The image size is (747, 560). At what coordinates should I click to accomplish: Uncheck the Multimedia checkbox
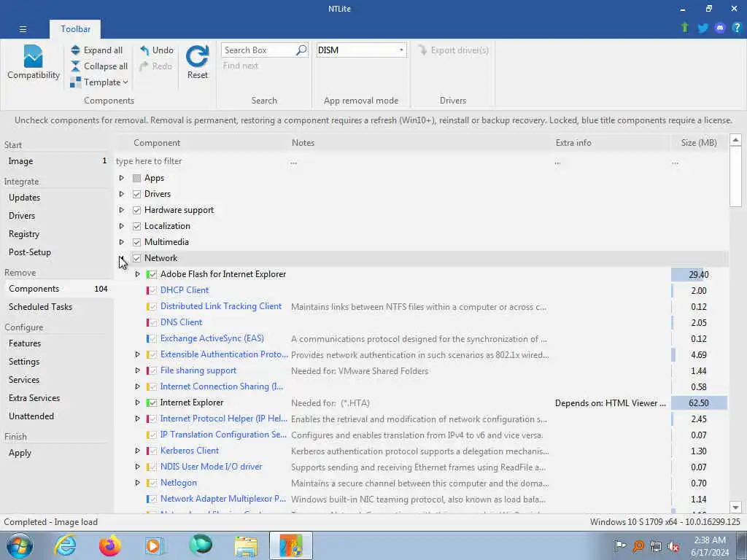click(136, 242)
